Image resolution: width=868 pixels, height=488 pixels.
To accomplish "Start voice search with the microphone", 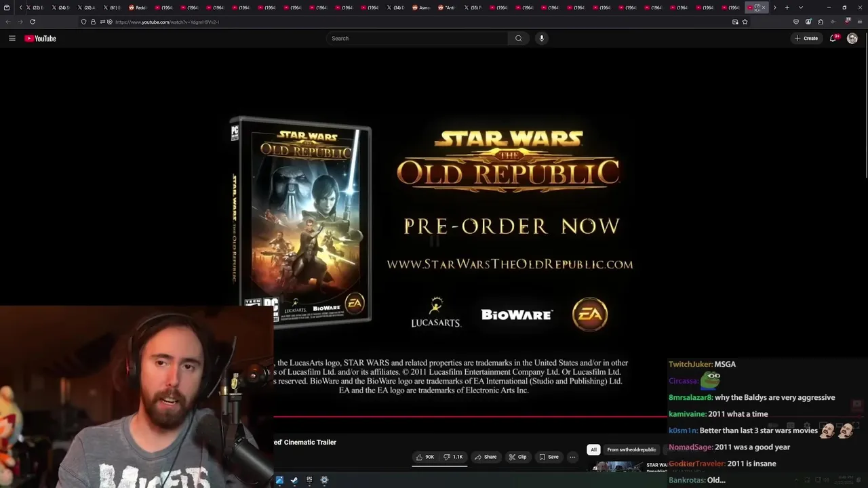I will [x=541, y=39].
